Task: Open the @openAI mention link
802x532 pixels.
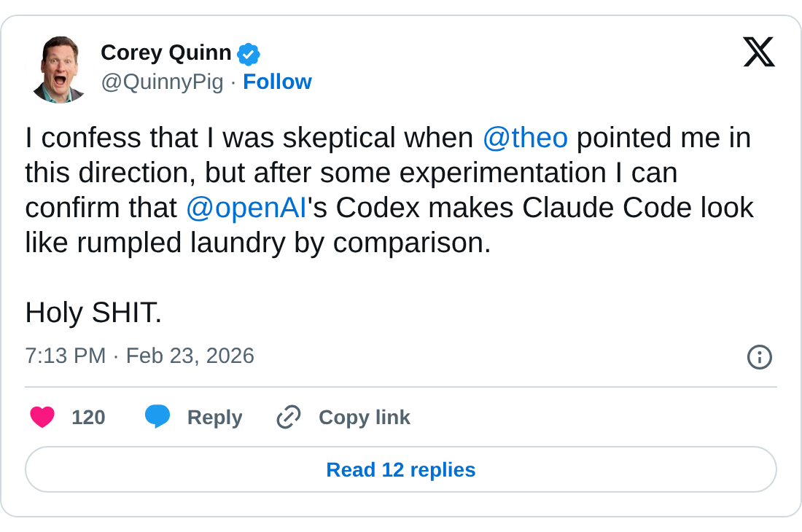Action: (x=246, y=208)
